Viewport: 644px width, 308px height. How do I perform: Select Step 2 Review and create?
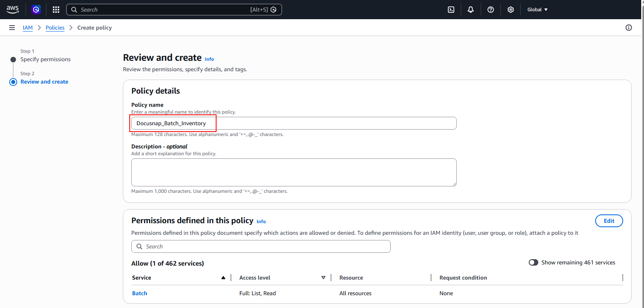click(44, 82)
